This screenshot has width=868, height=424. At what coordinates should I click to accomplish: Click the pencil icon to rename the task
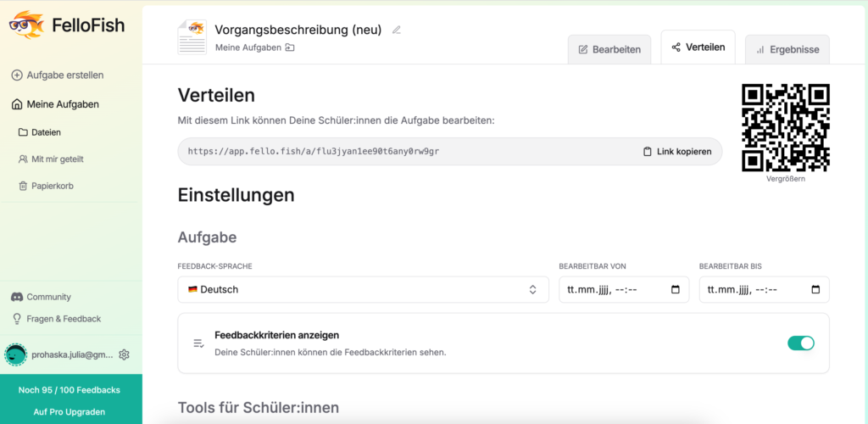(x=397, y=30)
